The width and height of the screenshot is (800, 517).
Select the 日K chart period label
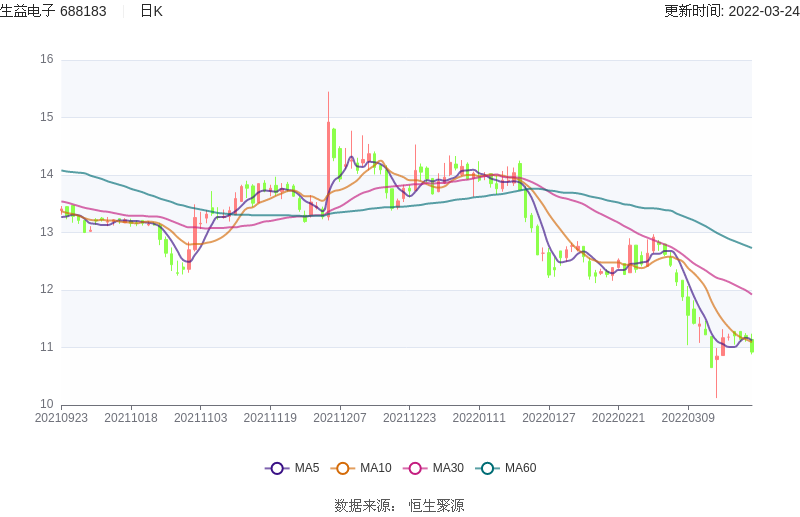tap(151, 11)
